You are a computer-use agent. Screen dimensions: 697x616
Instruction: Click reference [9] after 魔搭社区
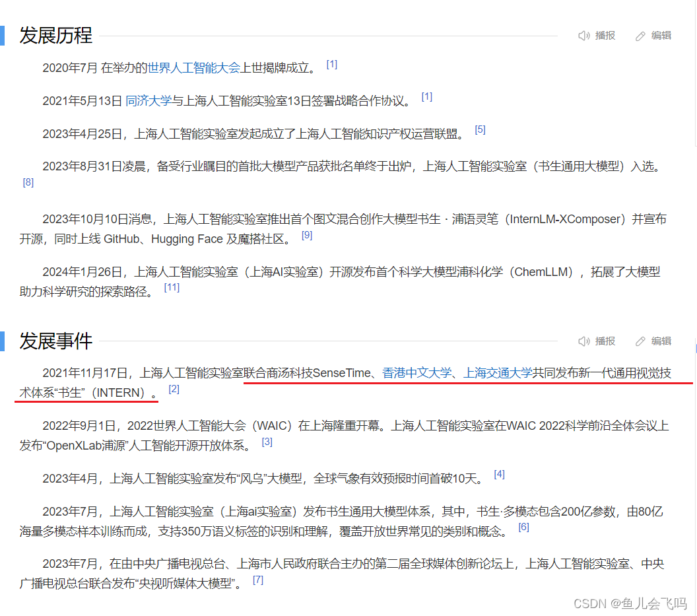coord(307,235)
